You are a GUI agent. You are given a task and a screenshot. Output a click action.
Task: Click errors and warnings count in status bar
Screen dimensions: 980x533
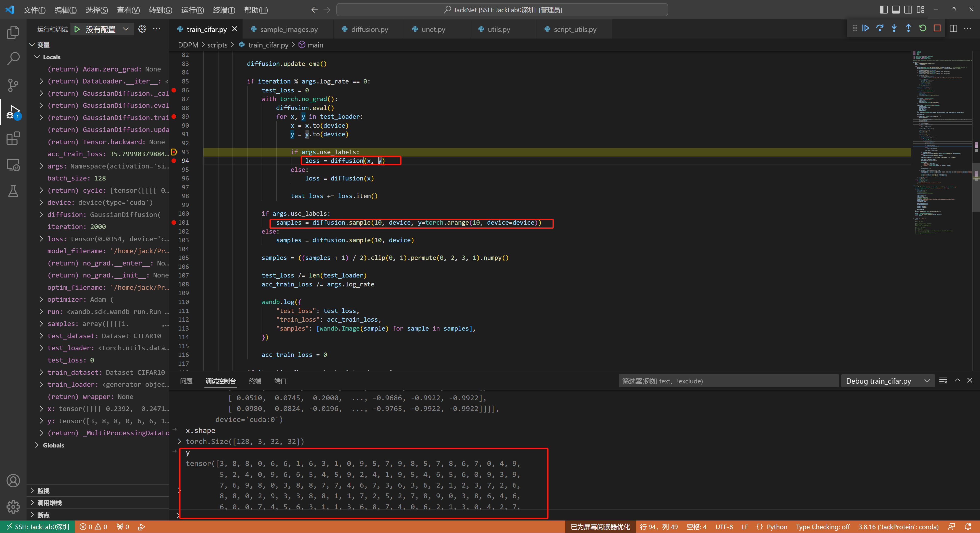pos(93,527)
